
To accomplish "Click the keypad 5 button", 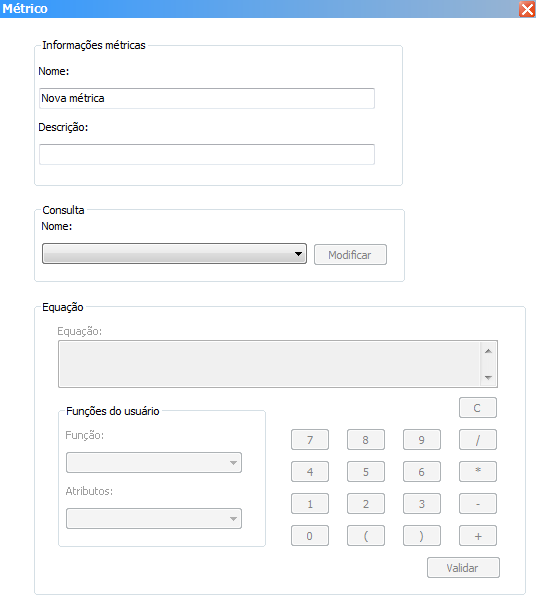I will click(366, 471).
